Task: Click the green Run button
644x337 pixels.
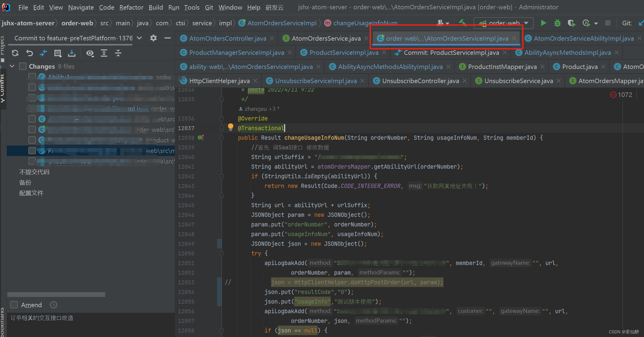Action: (543, 23)
